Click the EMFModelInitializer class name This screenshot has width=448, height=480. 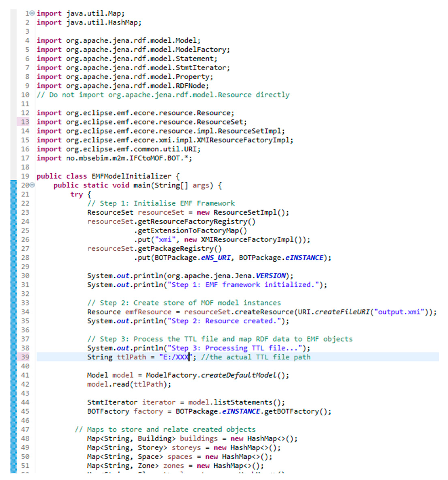pyautogui.click(x=131, y=176)
